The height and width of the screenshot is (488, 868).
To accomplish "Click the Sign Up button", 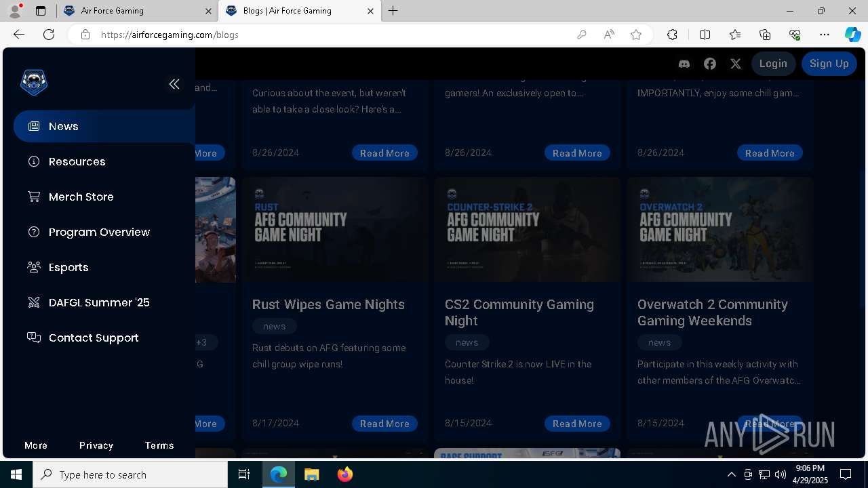I will pos(829,64).
